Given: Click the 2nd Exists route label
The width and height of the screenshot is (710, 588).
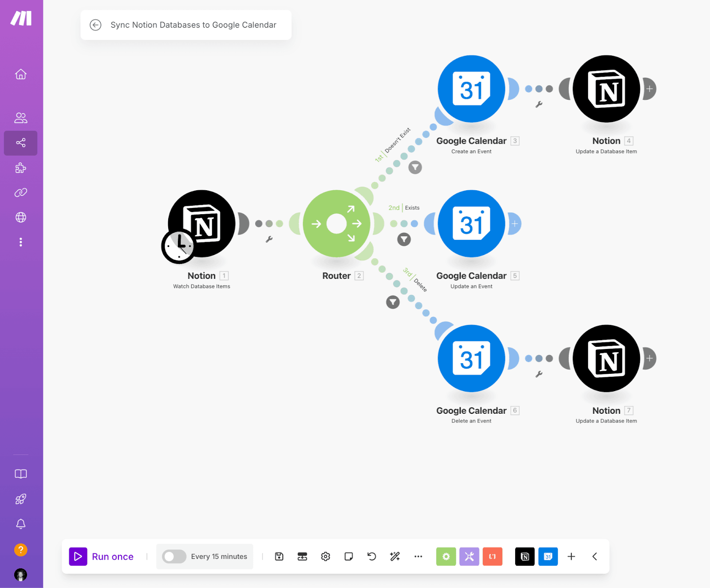Looking at the screenshot, I should pos(404,208).
